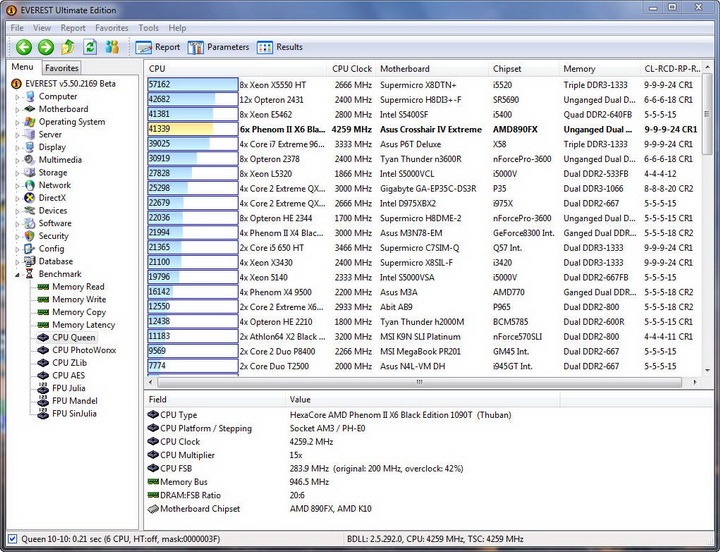
Task: Expand the Computer tree node
Action: (x=17, y=97)
